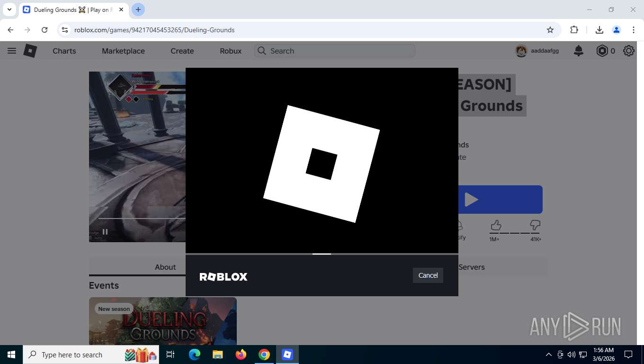644x364 pixels.
Task: Open the notifications bell
Action: tap(579, 51)
